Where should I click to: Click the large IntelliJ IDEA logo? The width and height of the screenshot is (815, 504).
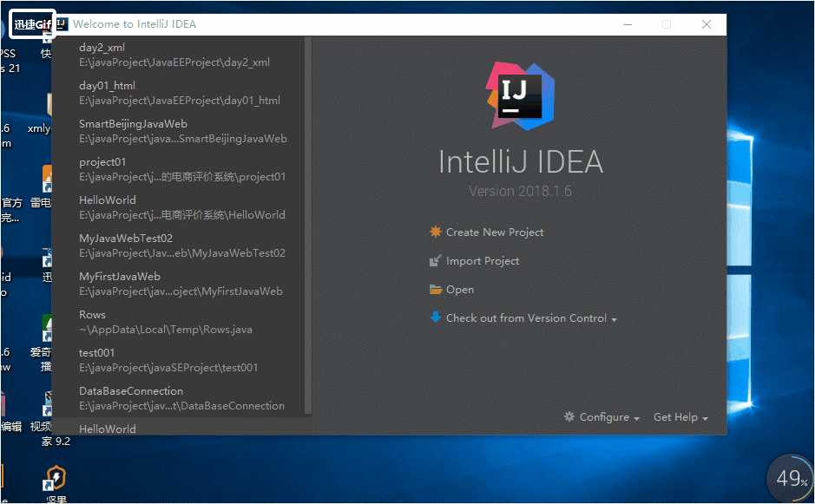click(520, 95)
